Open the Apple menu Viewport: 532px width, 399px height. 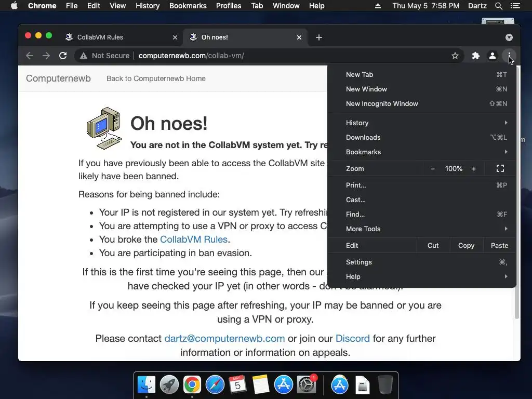point(14,6)
